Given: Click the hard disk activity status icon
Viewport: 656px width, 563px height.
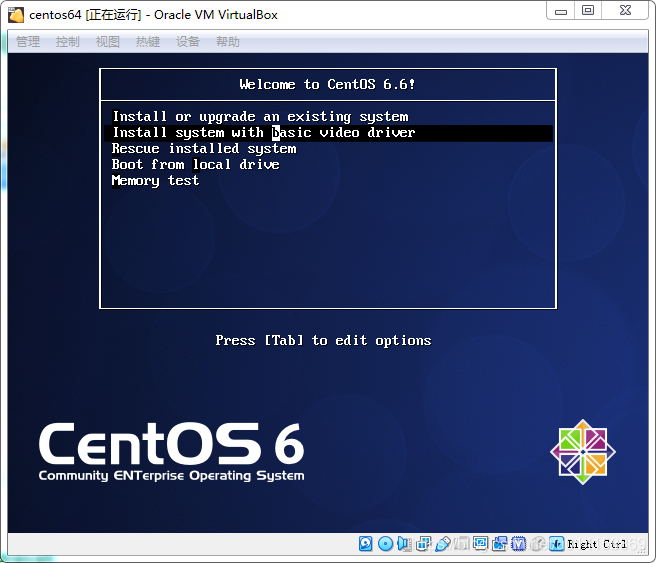Looking at the screenshot, I should (x=365, y=543).
